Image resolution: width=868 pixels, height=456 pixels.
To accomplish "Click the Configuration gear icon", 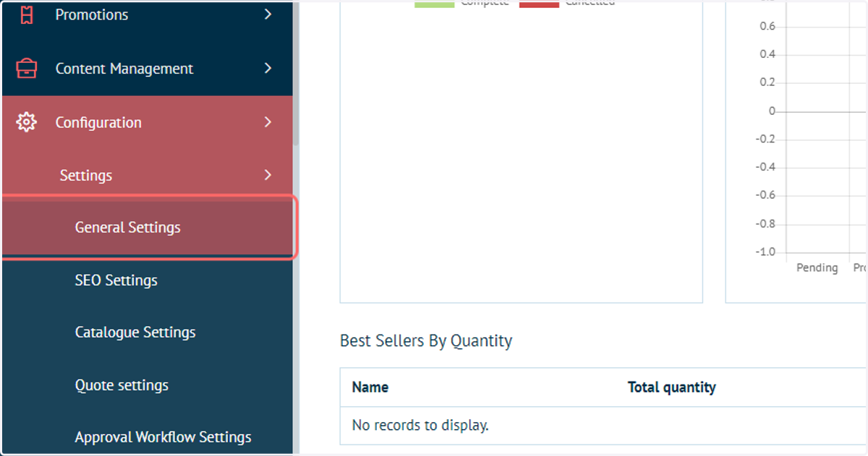I will click(27, 122).
